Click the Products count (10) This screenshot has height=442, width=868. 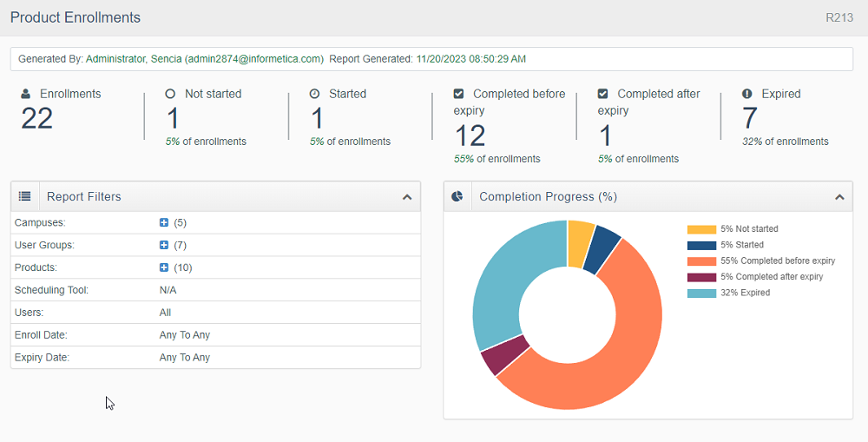point(182,267)
